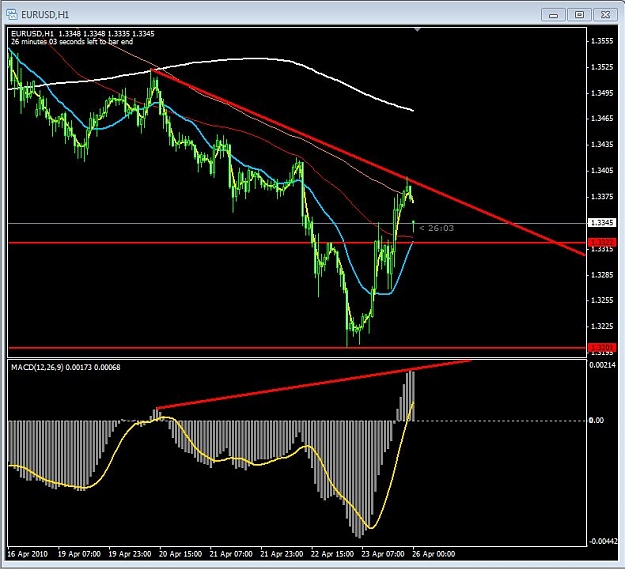The height and width of the screenshot is (570, 625).
Task: Click the EURUSD,H1 window title text
Action: click(45, 15)
